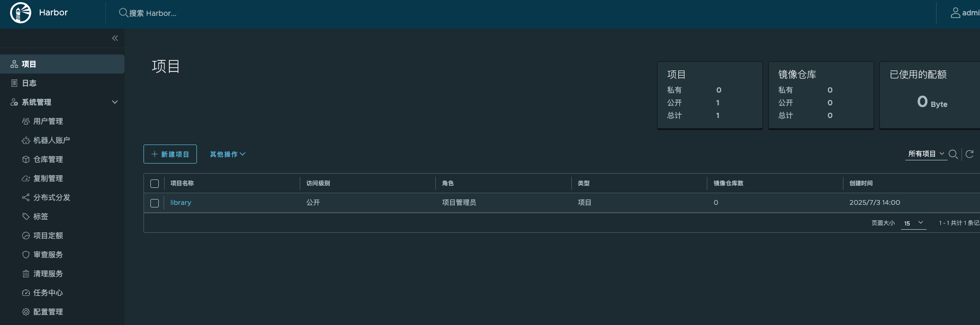This screenshot has height=325, width=980.
Task: Click the 公开 access level cell
Action: [313, 203]
